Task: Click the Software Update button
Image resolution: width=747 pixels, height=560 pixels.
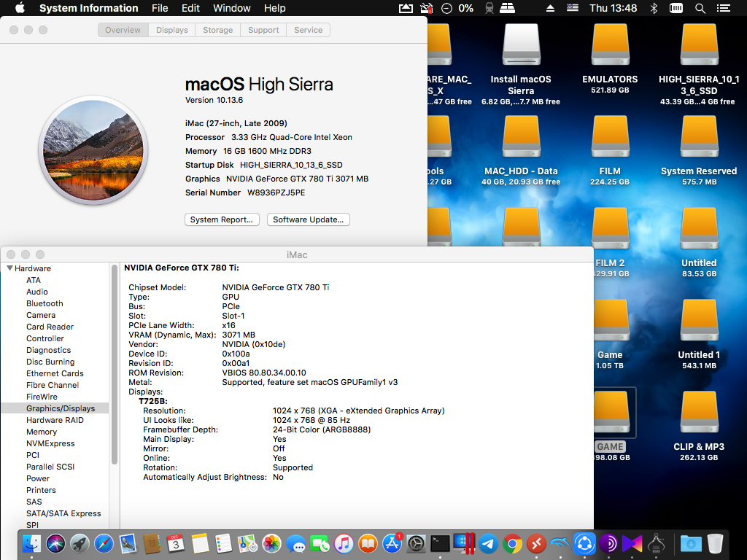Action: (309, 219)
